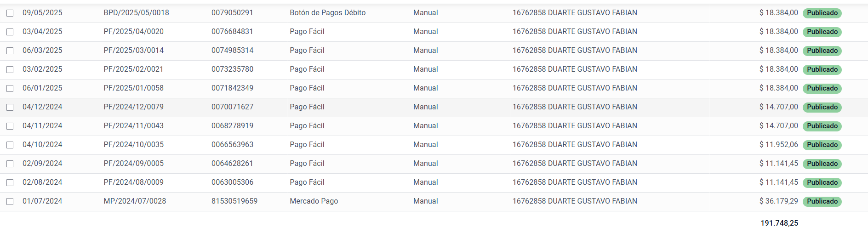The height and width of the screenshot is (233, 868).
Task: Open payment PF/2025/04/0020
Action: point(133,32)
